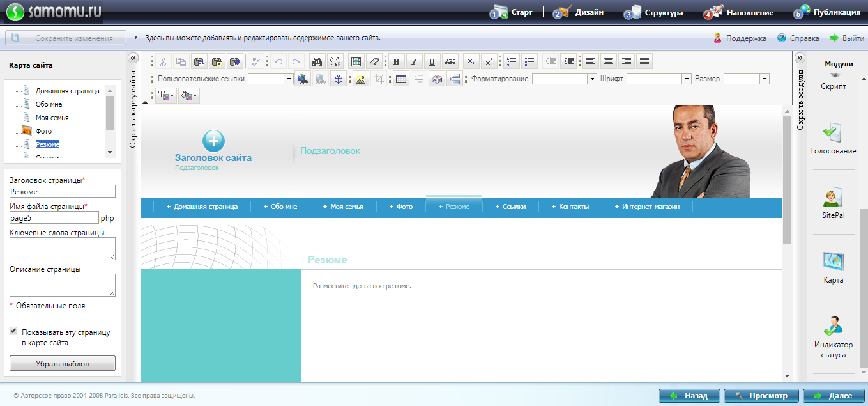Screen dimensions: 868x406
Task: Click the arrow before the hint text
Action: 136,38
